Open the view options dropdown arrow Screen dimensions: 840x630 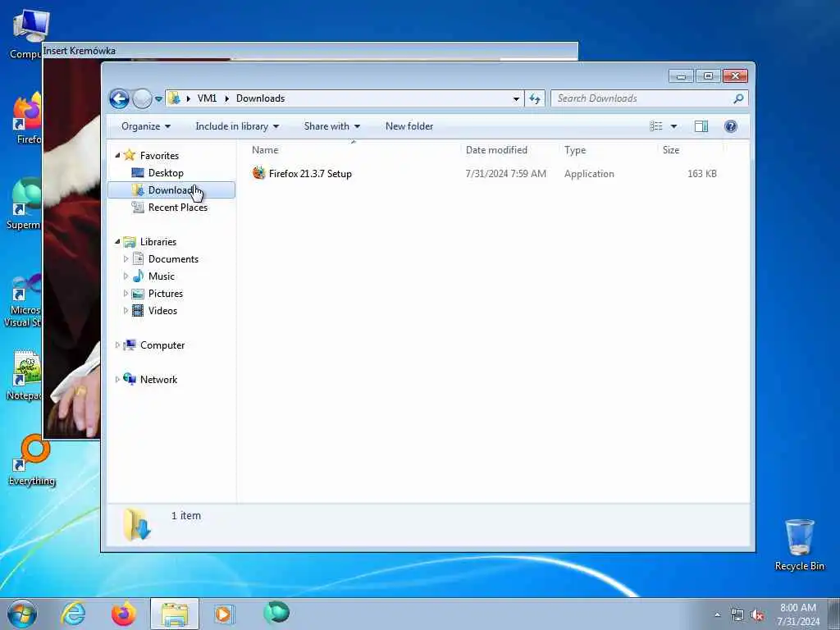tap(674, 126)
